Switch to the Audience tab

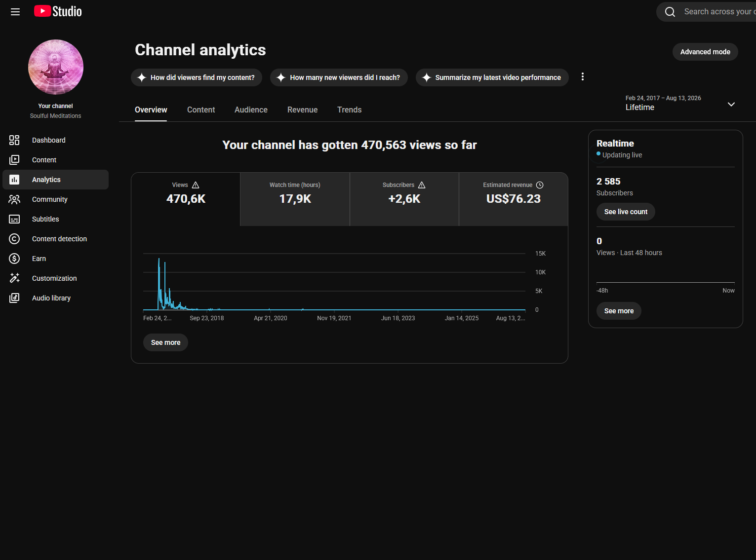click(x=251, y=110)
